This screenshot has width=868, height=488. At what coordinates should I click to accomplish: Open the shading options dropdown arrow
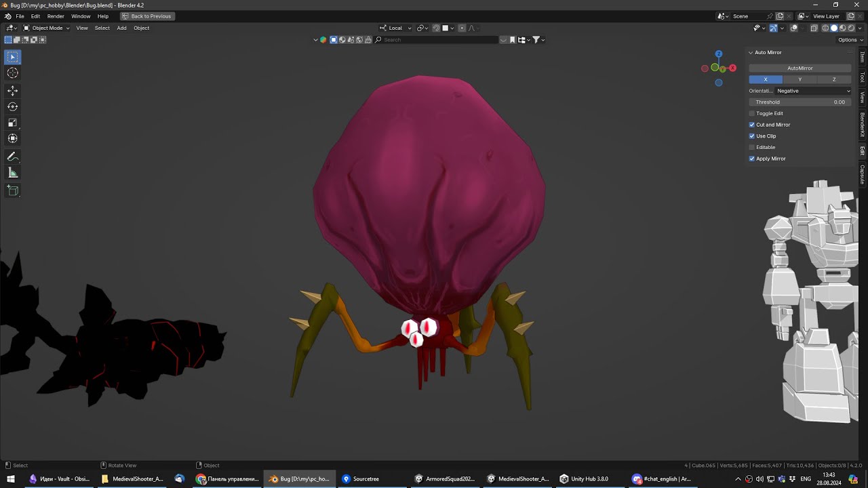861,28
